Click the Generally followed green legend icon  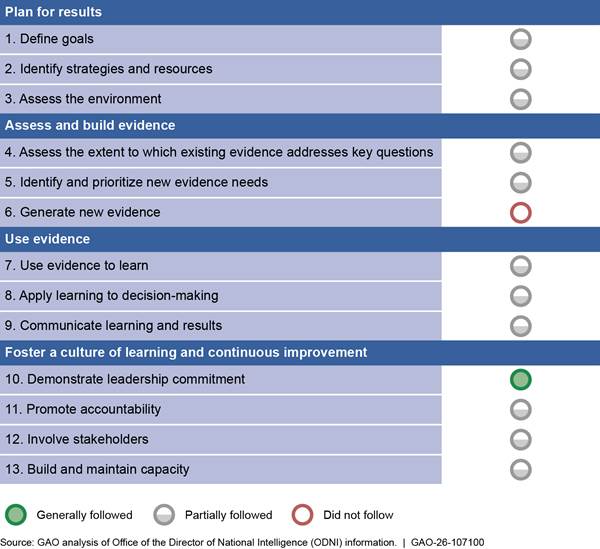point(17,515)
